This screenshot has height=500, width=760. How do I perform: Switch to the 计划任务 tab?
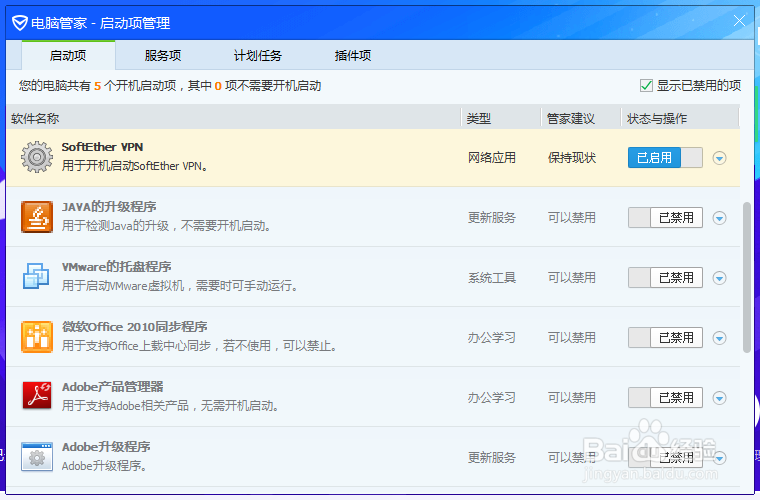tap(258, 55)
